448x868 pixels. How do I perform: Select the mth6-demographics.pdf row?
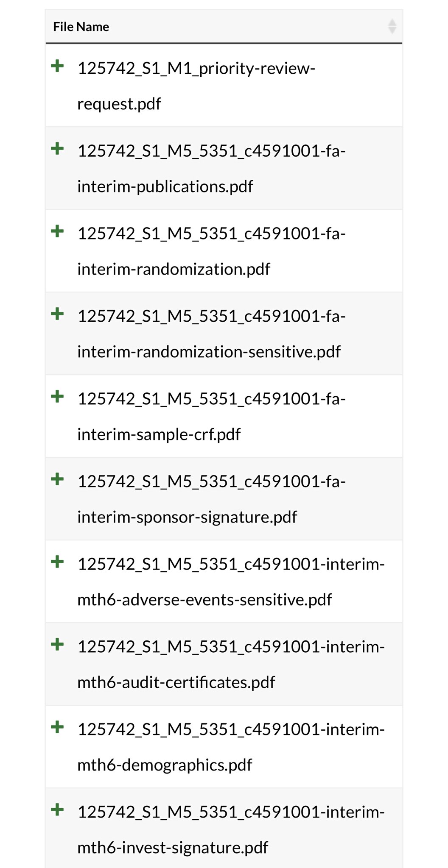pos(231,746)
